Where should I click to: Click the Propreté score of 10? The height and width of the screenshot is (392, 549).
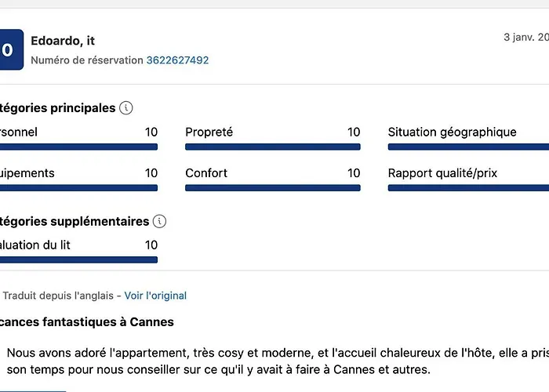354,132
